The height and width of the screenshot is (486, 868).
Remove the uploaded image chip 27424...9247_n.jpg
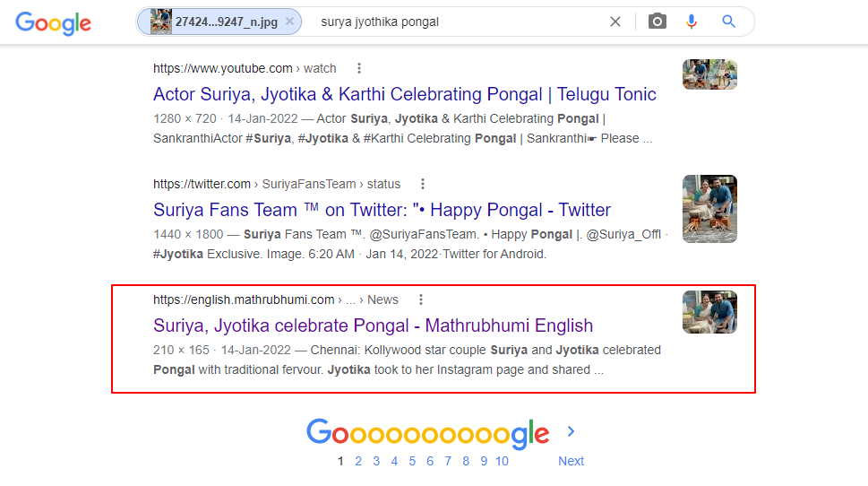pyautogui.click(x=289, y=22)
